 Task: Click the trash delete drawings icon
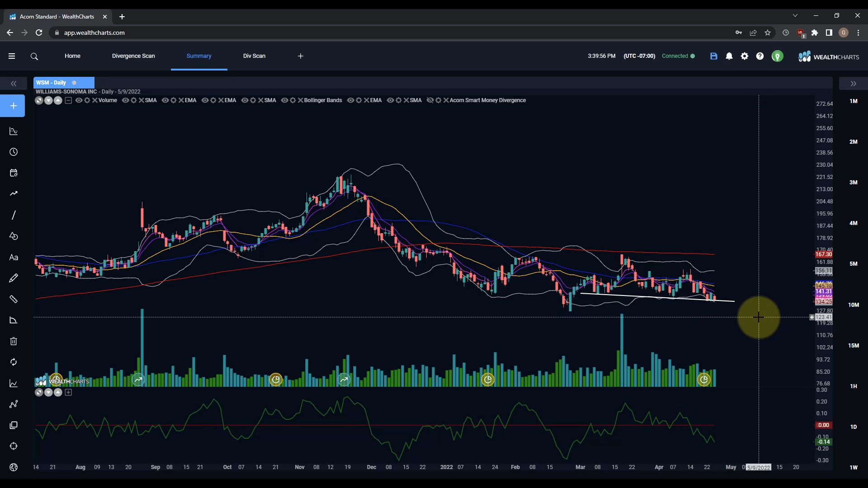(14, 341)
